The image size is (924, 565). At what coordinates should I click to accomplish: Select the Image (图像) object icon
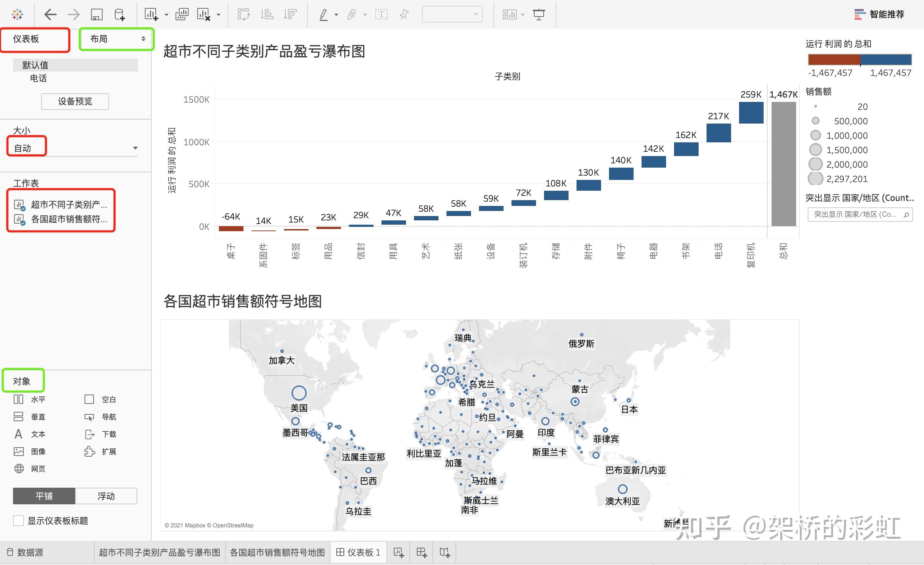coord(19,452)
